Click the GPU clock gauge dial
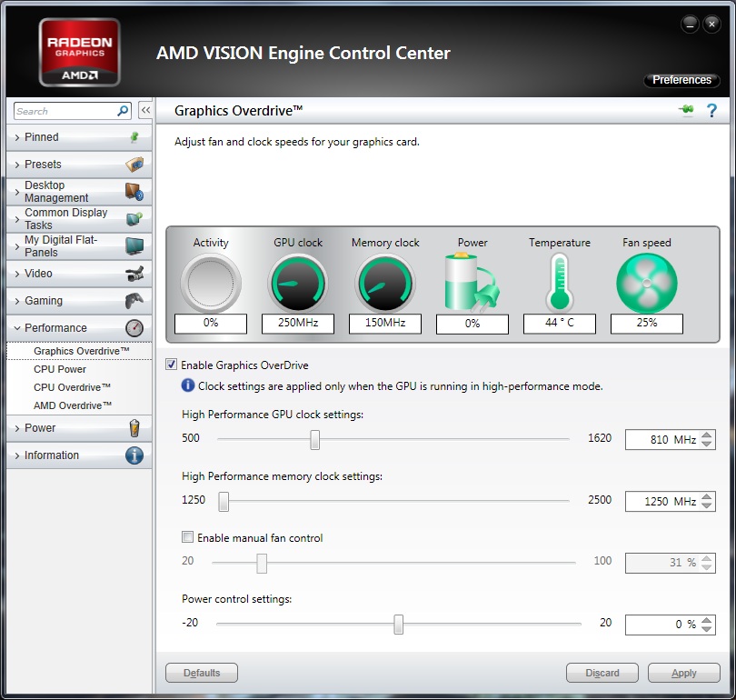This screenshot has height=700, width=736. point(298,283)
